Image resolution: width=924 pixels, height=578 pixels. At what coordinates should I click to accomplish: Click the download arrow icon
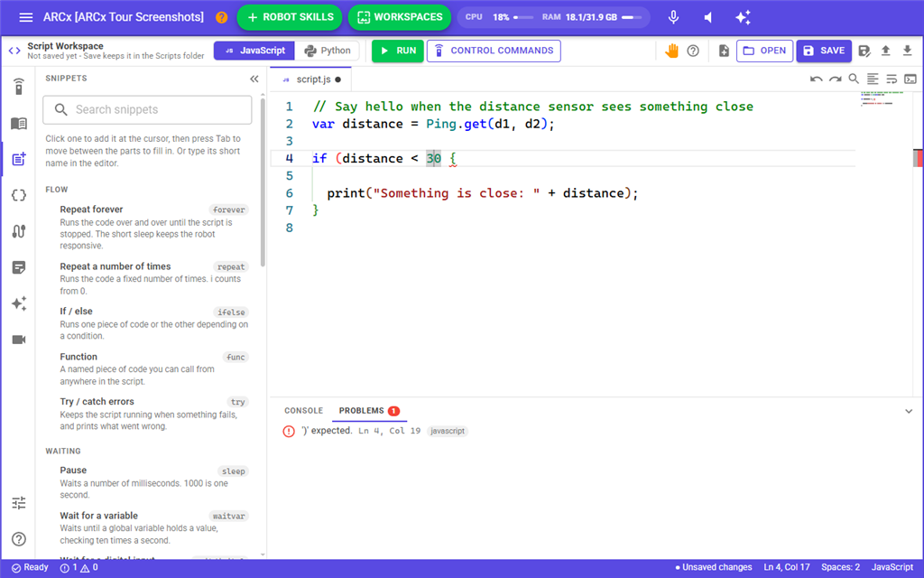[x=908, y=51]
